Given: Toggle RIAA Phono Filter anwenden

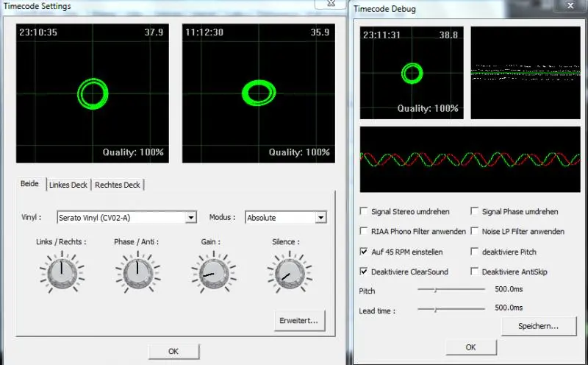Looking at the screenshot, I should [365, 231].
